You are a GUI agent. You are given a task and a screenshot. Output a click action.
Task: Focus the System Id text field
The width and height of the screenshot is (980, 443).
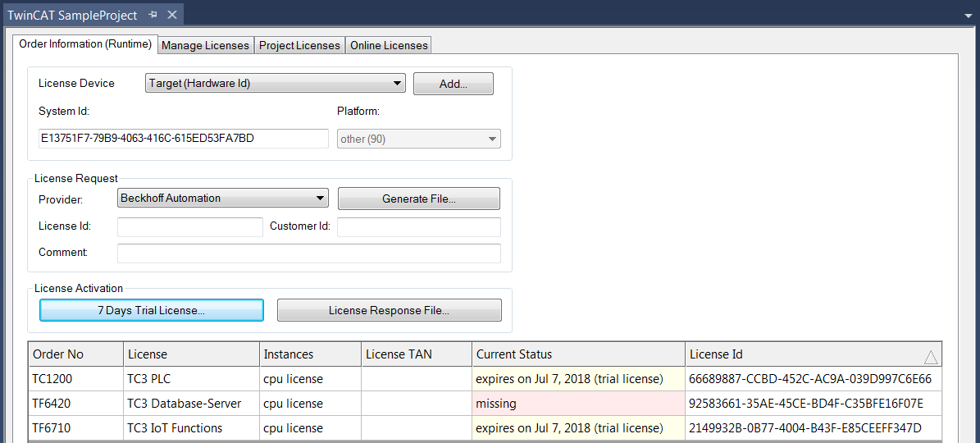183,139
